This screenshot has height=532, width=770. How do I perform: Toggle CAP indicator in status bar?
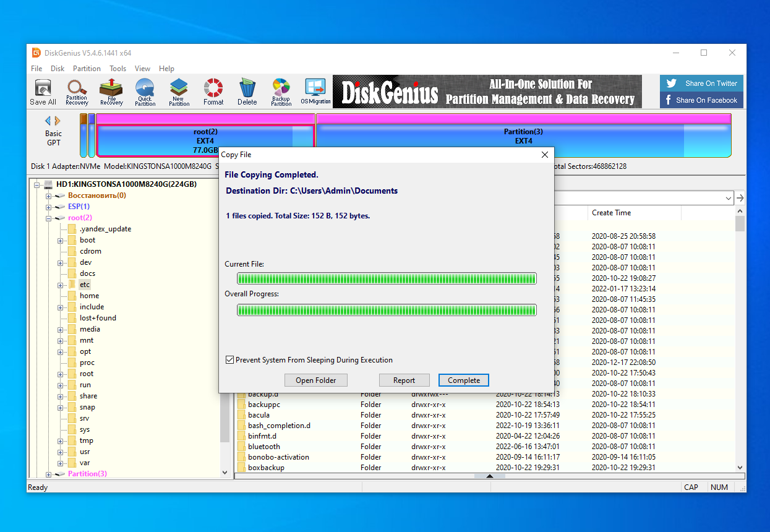coord(691,487)
